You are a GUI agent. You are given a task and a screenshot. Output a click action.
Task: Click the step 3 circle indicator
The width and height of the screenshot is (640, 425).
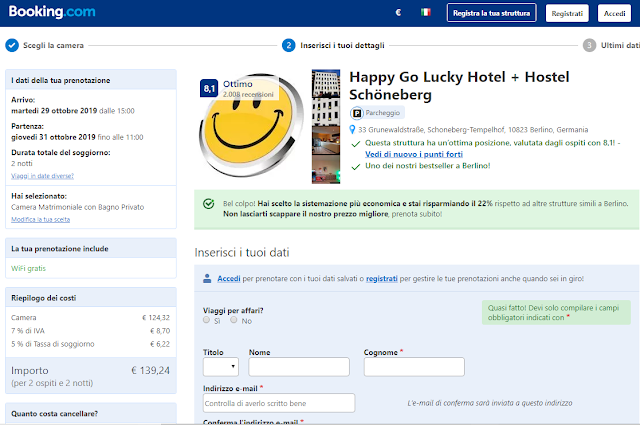click(589, 45)
